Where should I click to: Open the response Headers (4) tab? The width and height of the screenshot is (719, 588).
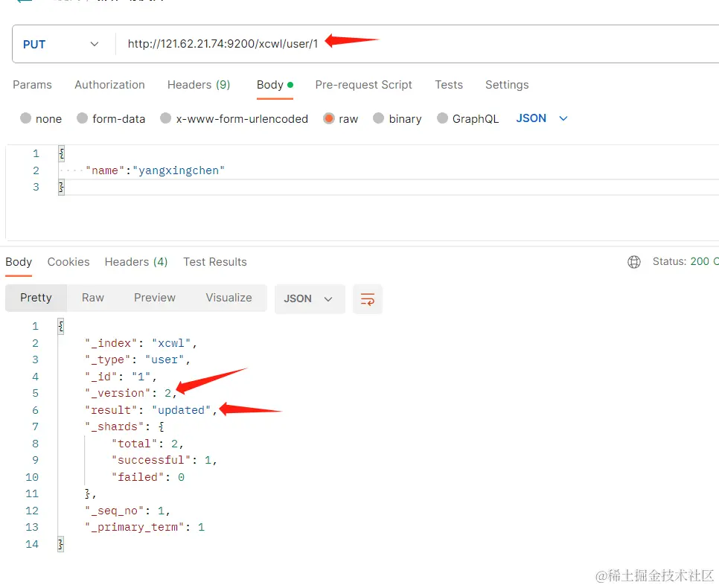pos(136,262)
